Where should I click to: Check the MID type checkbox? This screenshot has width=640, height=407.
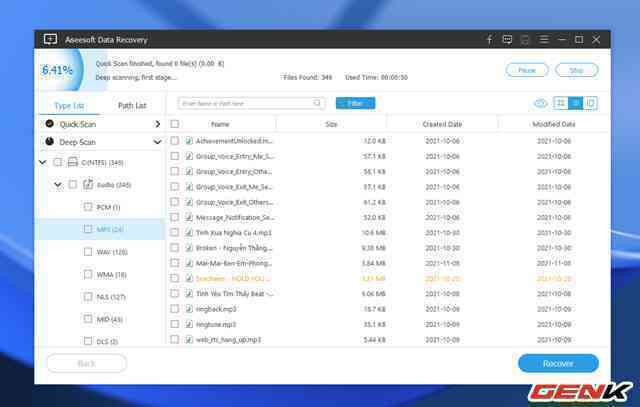click(x=88, y=318)
